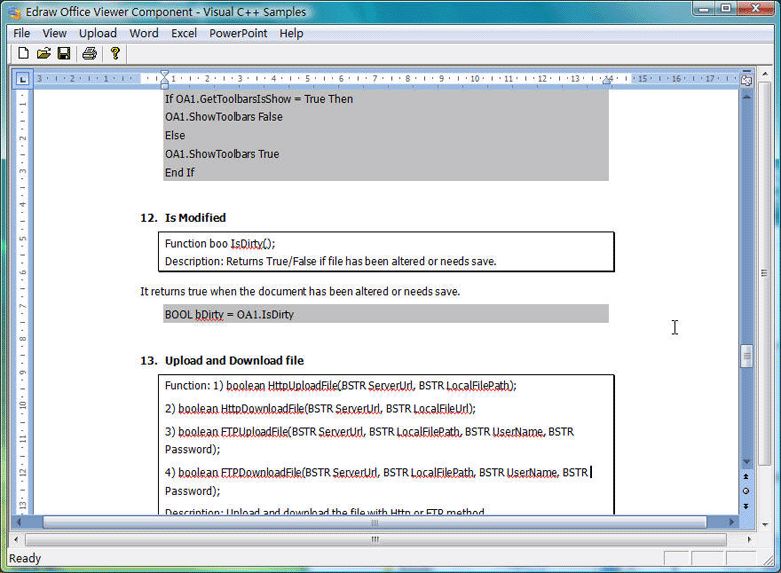The height and width of the screenshot is (573, 781).
Task: Click the Previous Page double-arrow button
Action: tap(746, 477)
